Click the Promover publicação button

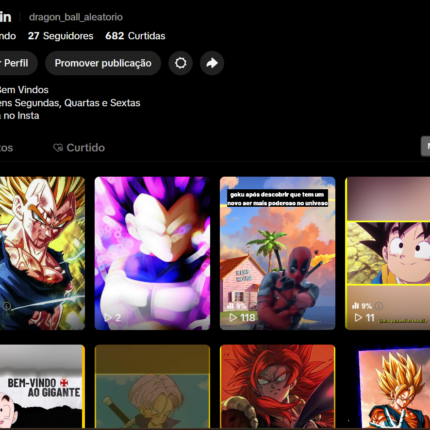pyautogui.click(x=103, y=63)
